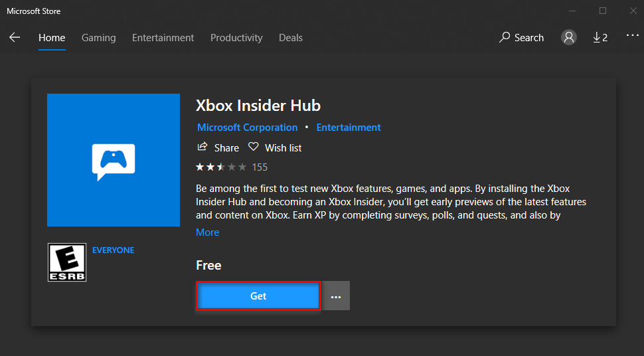Switch to the Gaming tab
The width and height of the screenshot is (644, 356).
coord(98,38)
